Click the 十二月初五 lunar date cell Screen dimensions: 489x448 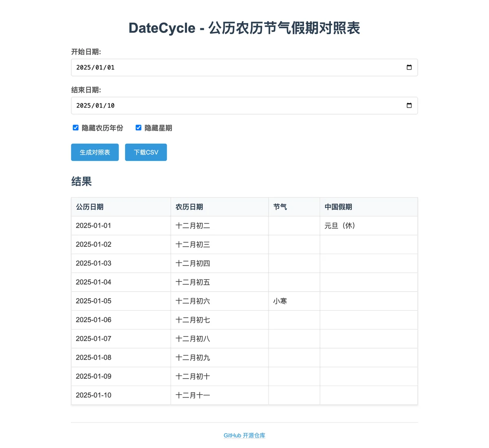coord(220,282)
